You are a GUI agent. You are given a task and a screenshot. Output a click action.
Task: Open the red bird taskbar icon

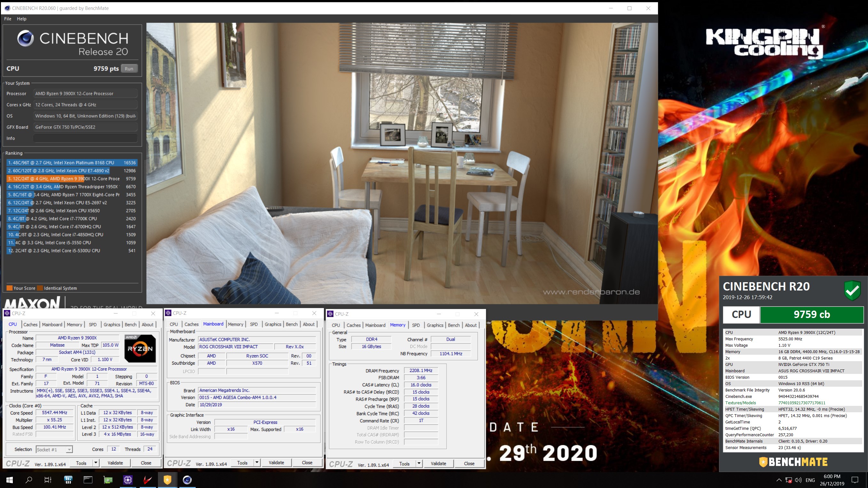pos(147,480)
